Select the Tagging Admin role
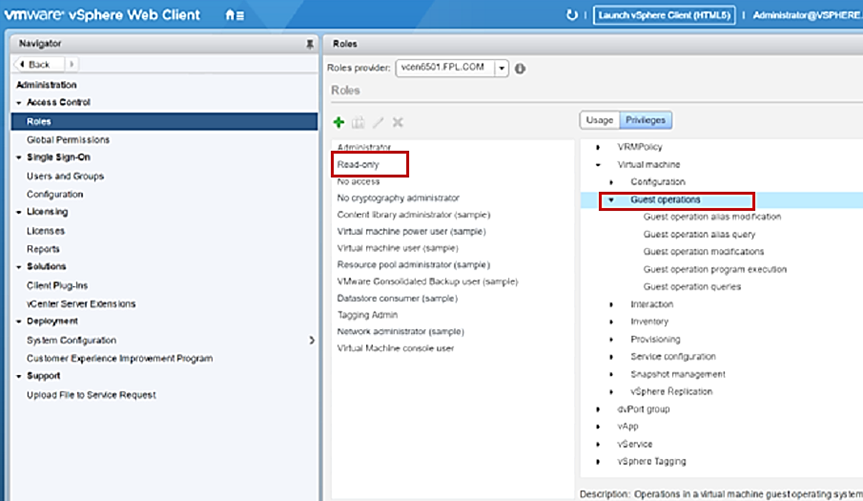The image size is (863, 501). pyautogui.click(x=367, y=315)
